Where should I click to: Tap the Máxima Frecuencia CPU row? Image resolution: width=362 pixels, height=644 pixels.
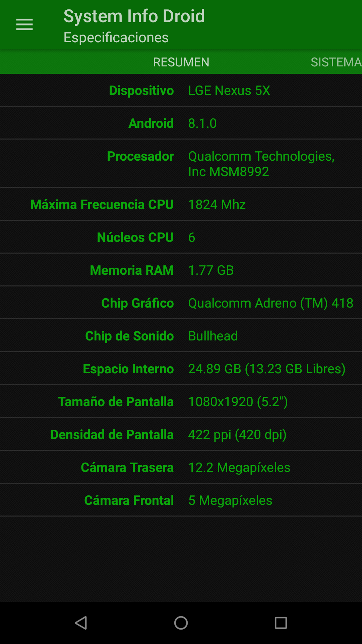(x=181, y=204)
